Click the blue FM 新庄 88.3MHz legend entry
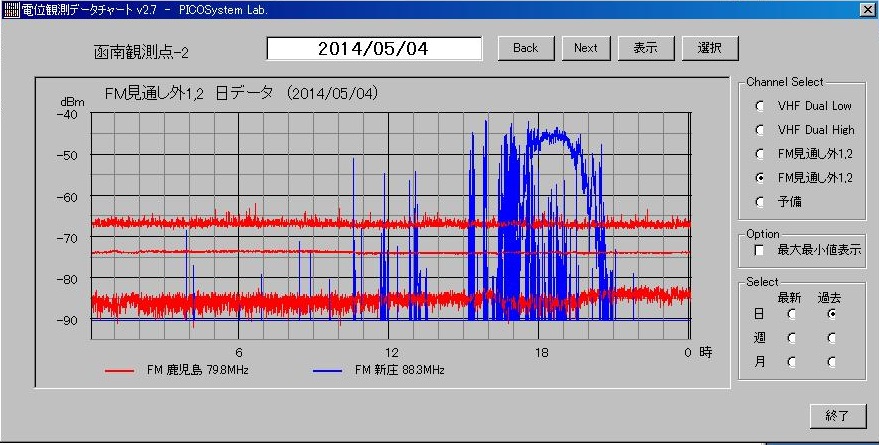Image resolution: width=879 pixels, height=445 pixels. (x=380, y=370)
